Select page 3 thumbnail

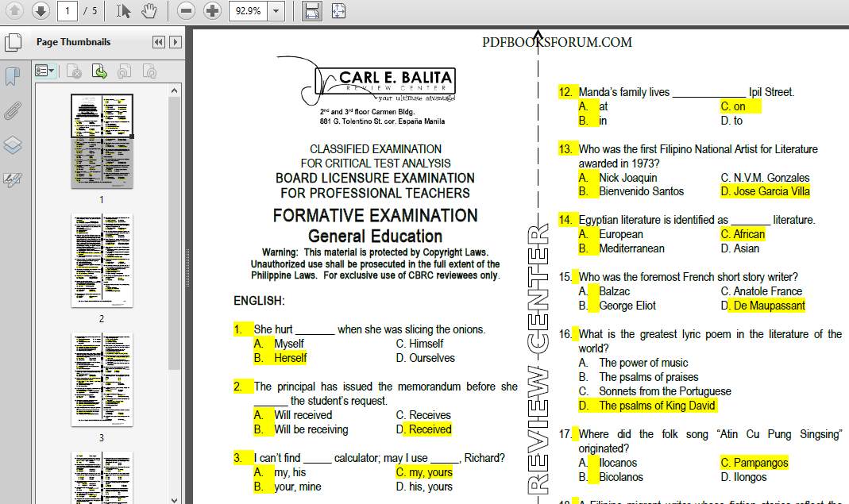(102, 379)
